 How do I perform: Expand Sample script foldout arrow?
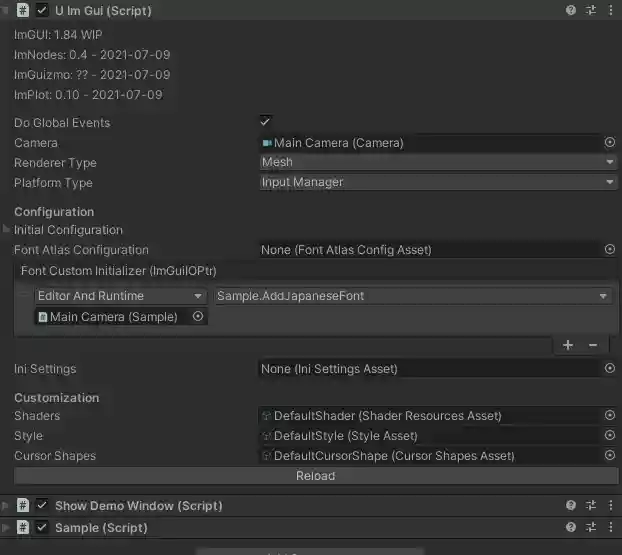pyautogui.click(x=5, y=527)
